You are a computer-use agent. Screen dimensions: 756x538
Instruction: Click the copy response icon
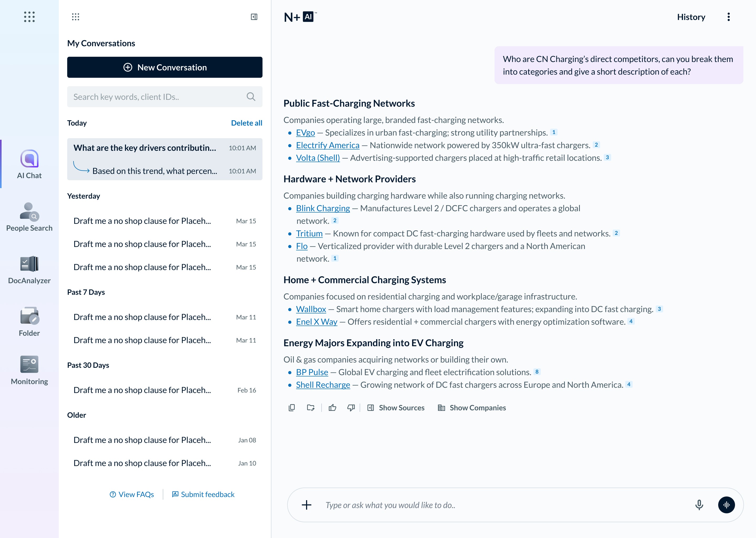(292, 408)
